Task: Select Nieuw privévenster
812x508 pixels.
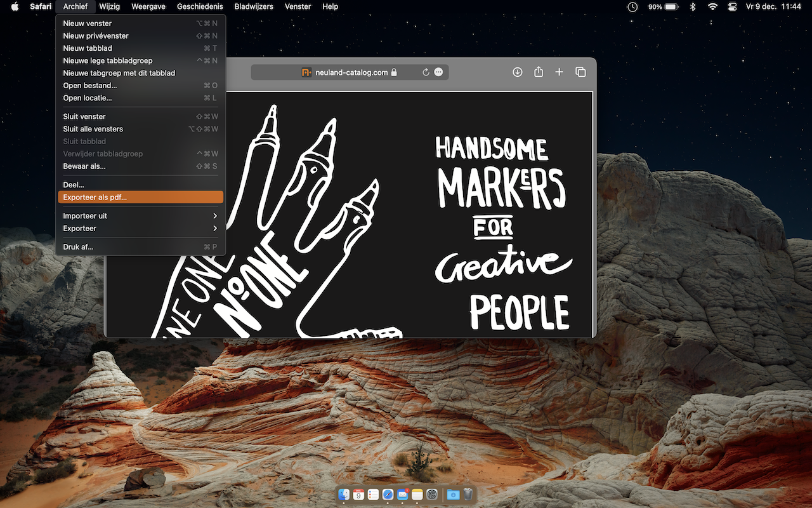Action: [x=140, y=36]
